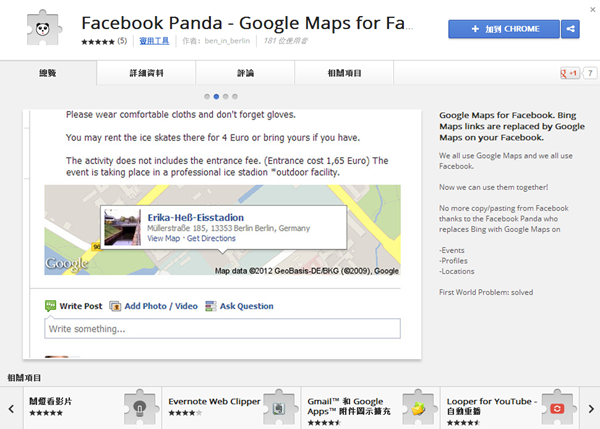Click the Write Post icon
This screenshot has height=429, width=600.
[x=51, y=306]
